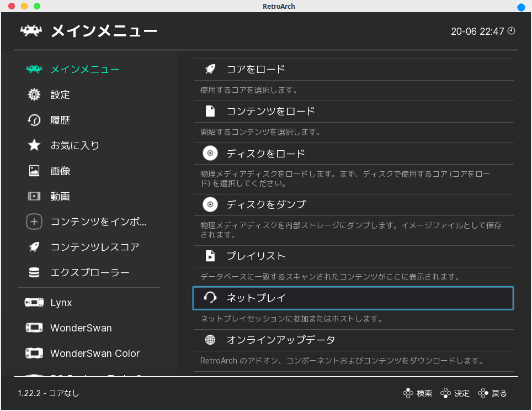Click the RetroArch window title text
The width and height of the screenshot is (532, 411).
[279, 6]
